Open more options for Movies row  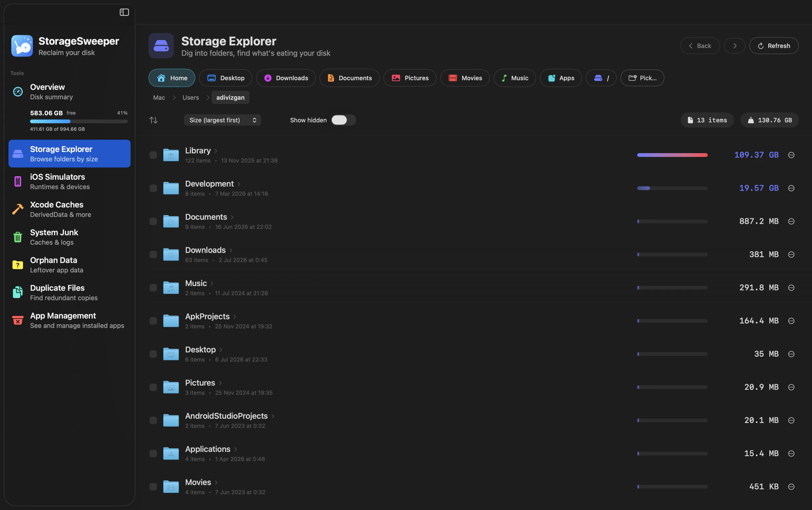791,487
